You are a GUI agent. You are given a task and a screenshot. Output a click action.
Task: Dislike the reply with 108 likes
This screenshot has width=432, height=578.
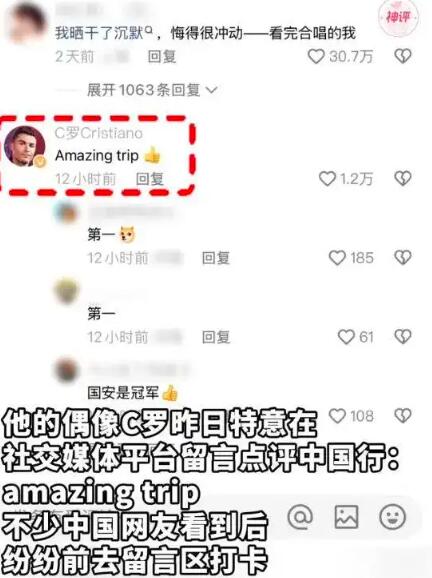coord(403,416)
